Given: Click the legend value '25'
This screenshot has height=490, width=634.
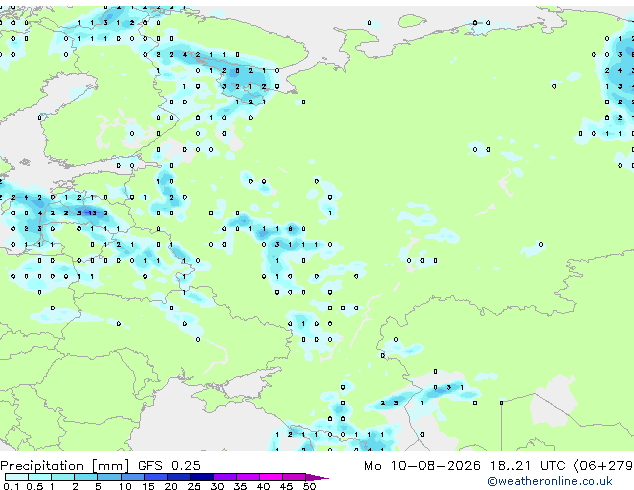Looking at the screenshot, I should coord(194,486).
